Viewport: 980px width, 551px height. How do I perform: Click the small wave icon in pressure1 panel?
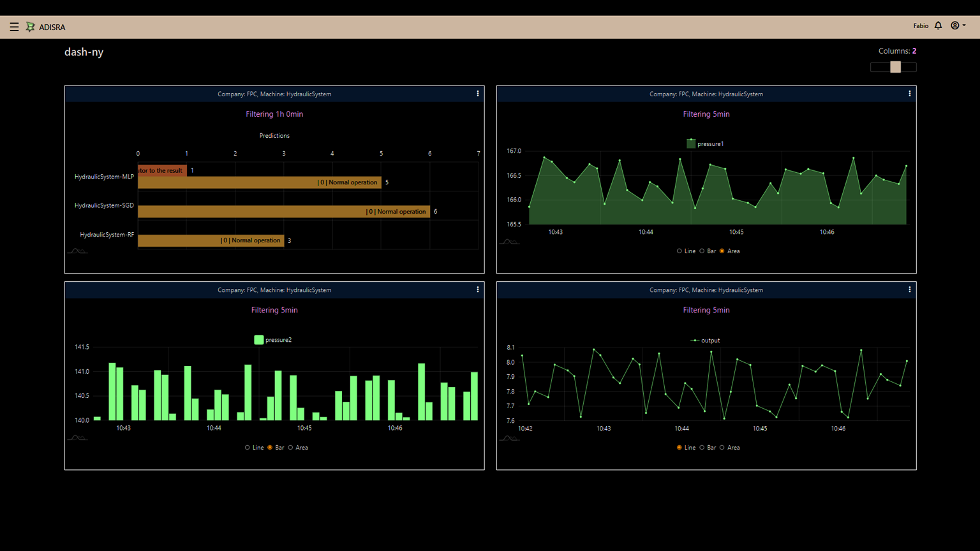[509, 242]
